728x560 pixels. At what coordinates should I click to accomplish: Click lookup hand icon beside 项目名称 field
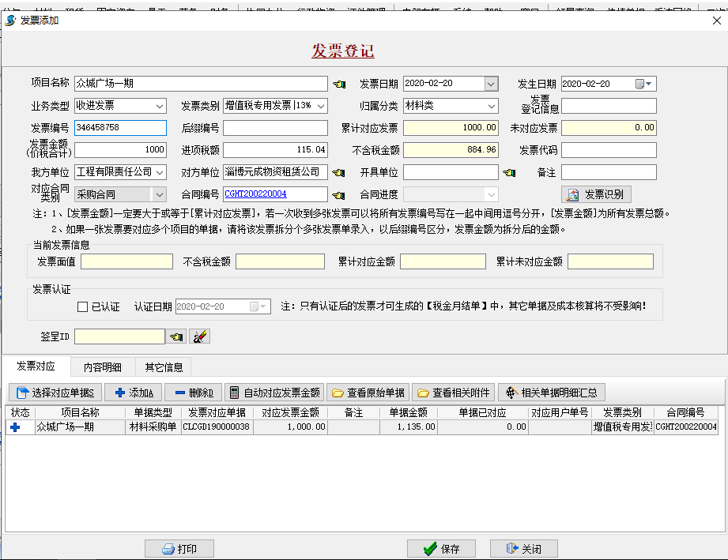339,84
